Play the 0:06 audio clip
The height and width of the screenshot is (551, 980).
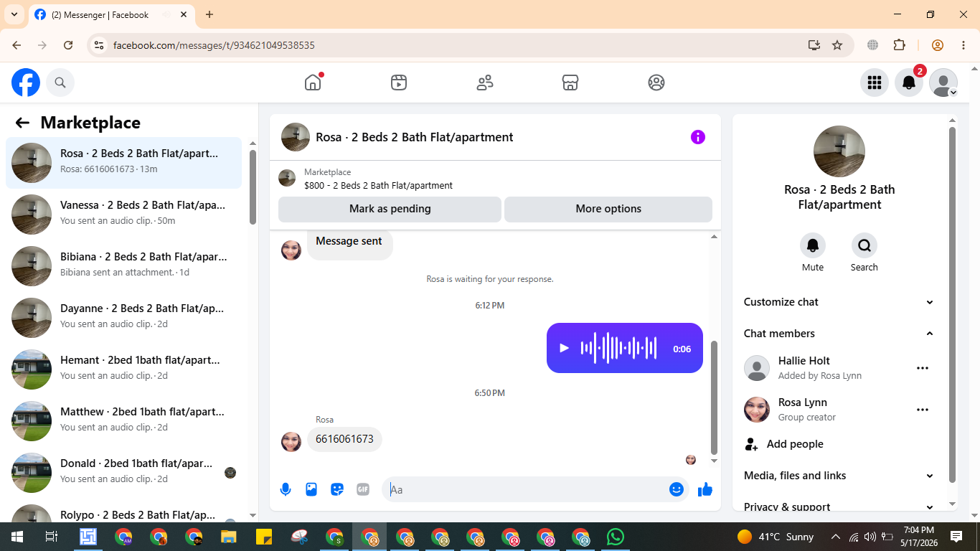564,348
